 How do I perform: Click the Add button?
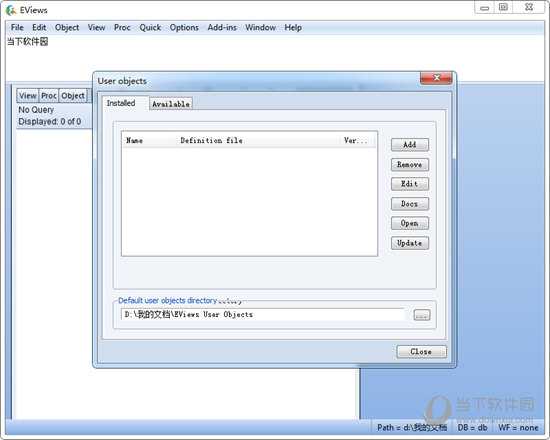point(410,145)
